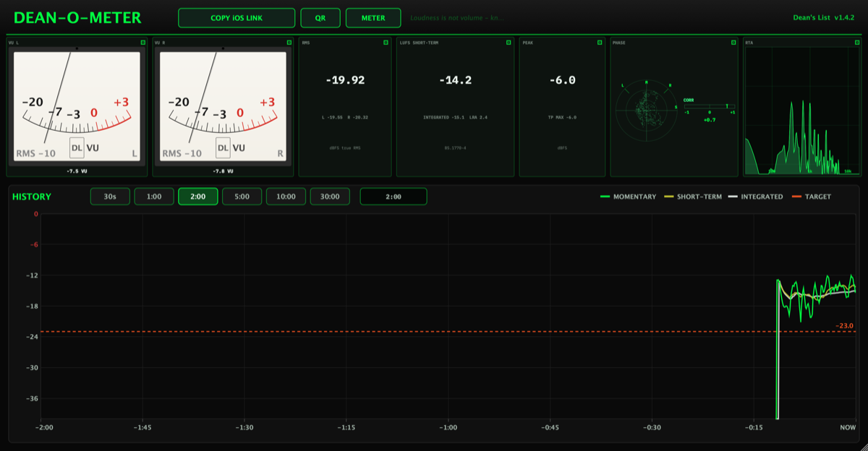Click the RMS panel corner icon
Screen dimensions: 868x451
tap(386, 43)
